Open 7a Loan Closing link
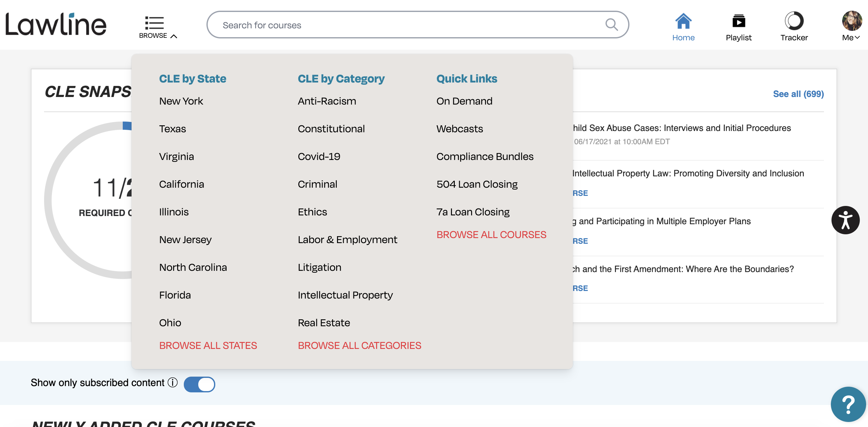 (473, 212)
